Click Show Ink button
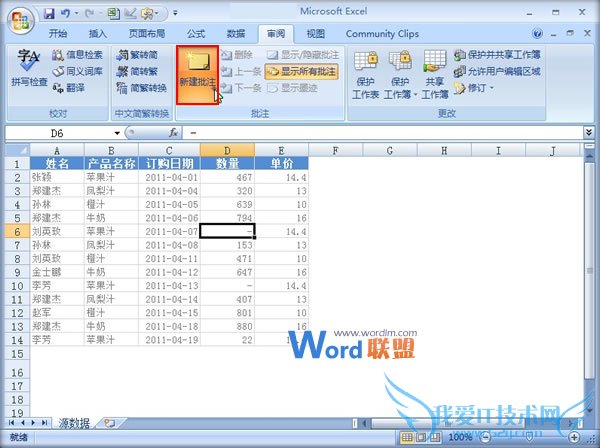This screenshot has width=600, height=448. (292, 88)
